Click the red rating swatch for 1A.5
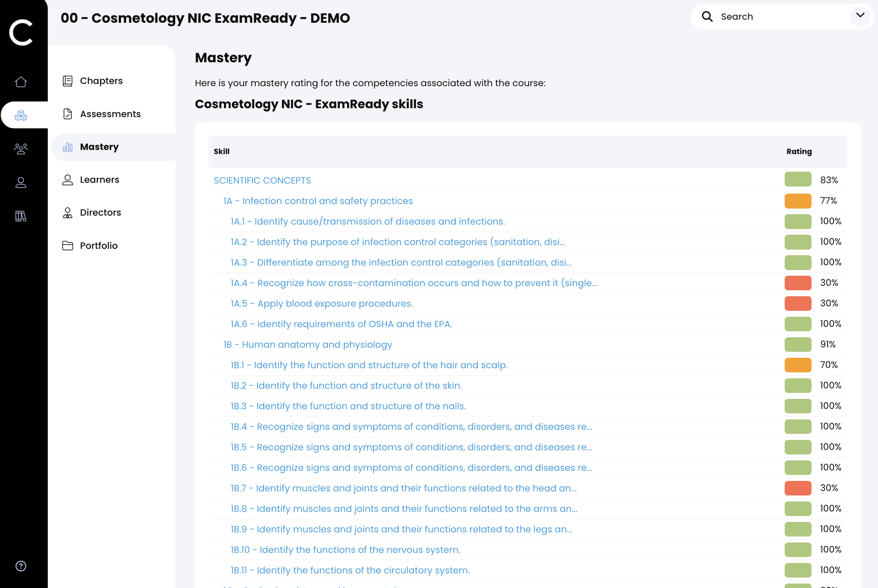 pyautogui.click(x=798, y=303)
